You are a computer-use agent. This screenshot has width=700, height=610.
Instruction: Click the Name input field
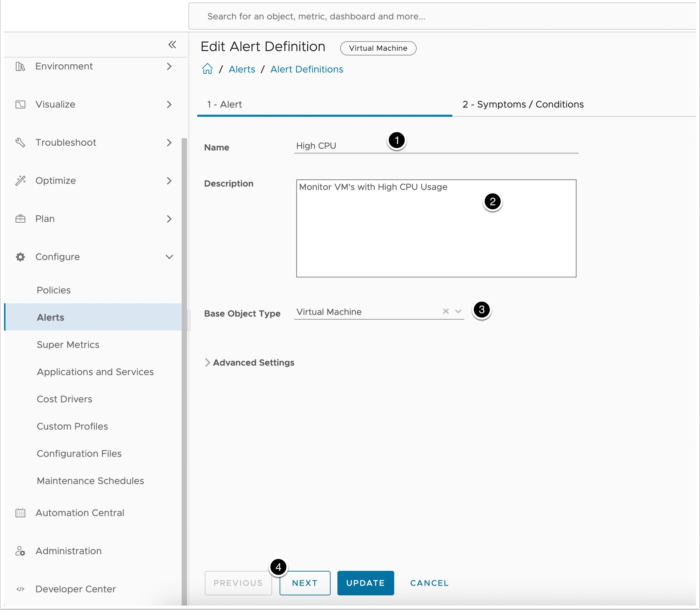point(436,146)
